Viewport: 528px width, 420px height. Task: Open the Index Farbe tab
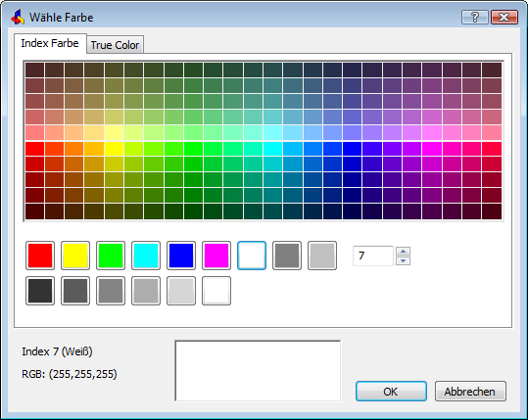pyautogui.click(x=50, y=43)
